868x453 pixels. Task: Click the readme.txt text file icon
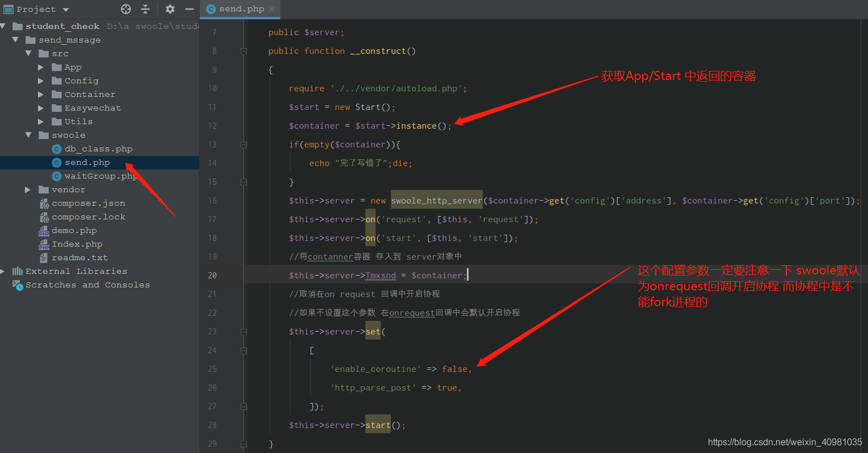point(44,258)
